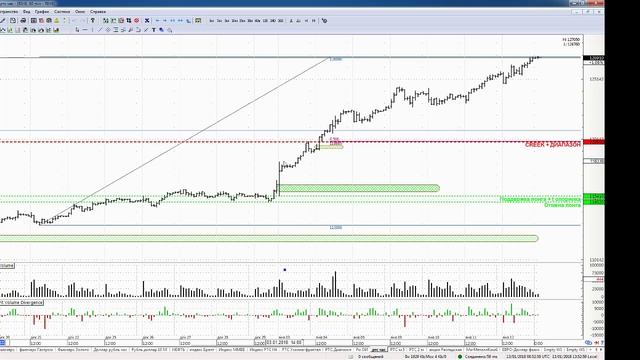This screenshot has height=360, width=640.
Task: Click the tab strip scroll-right arrow
Action: [x=600, y=350]
